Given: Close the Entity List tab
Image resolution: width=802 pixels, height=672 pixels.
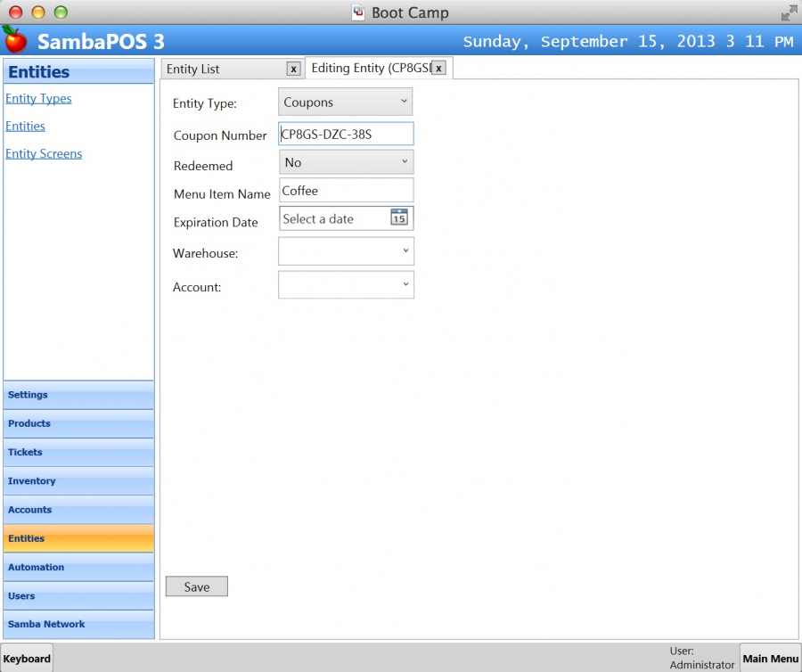Looking at the screenshot, I should coord(293,69).
